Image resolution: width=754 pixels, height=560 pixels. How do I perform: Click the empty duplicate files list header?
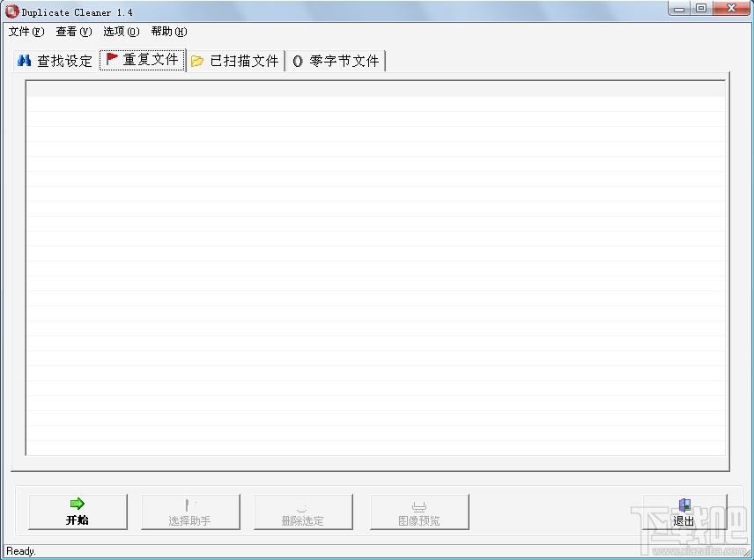click(375, 89)
